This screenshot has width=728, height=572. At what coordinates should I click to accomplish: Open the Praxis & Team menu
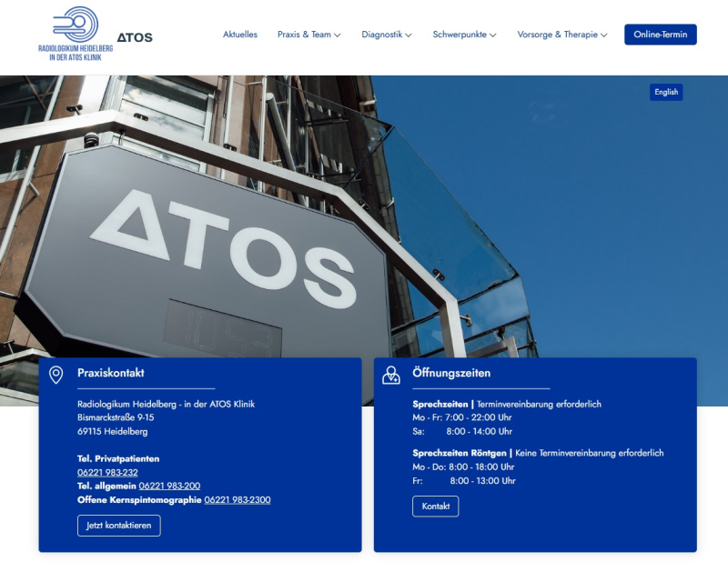[x=304, y=35]
